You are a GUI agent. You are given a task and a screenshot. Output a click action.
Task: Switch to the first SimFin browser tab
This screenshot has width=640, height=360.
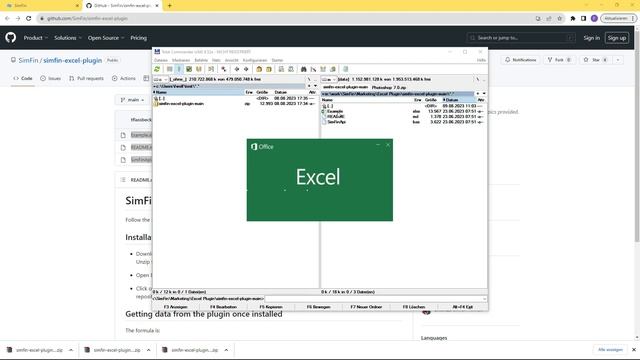tap(41, 6)
